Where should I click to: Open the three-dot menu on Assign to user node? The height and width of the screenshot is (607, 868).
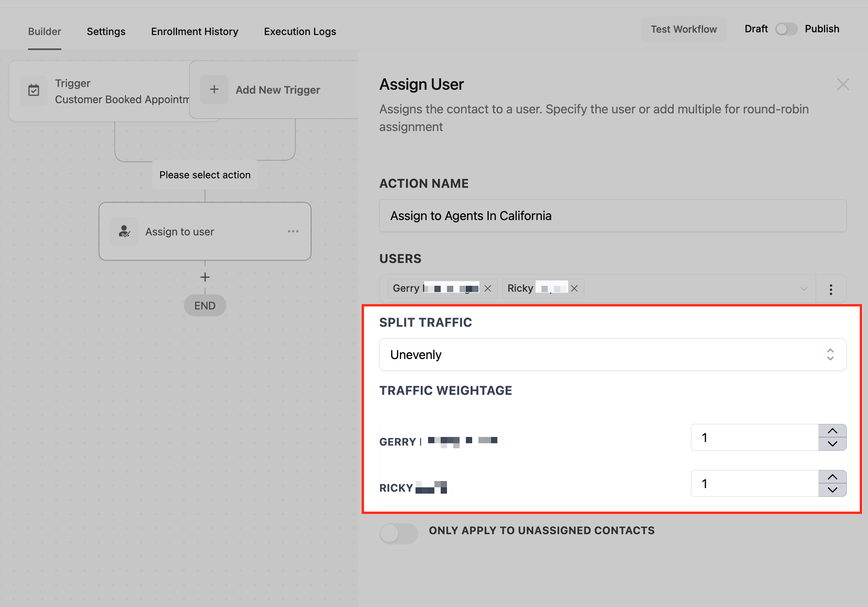[x=293, y=231]
